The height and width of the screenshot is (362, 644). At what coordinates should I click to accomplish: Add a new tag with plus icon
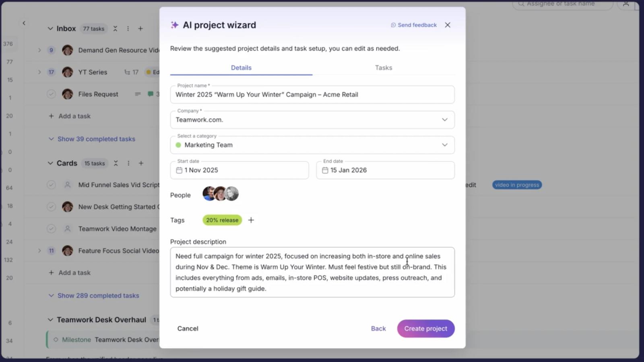[251, 220]
